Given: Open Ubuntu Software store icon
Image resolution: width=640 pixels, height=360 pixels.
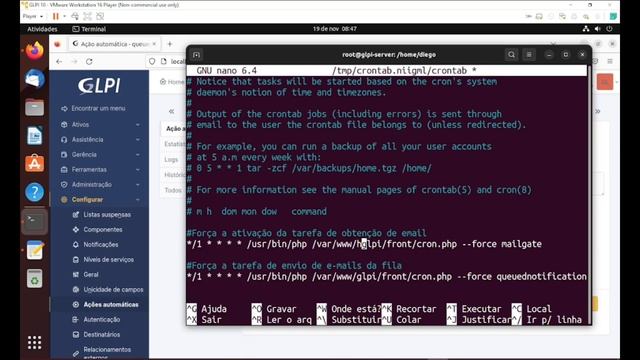Looking at the screenshot, I should pos(35,164).
